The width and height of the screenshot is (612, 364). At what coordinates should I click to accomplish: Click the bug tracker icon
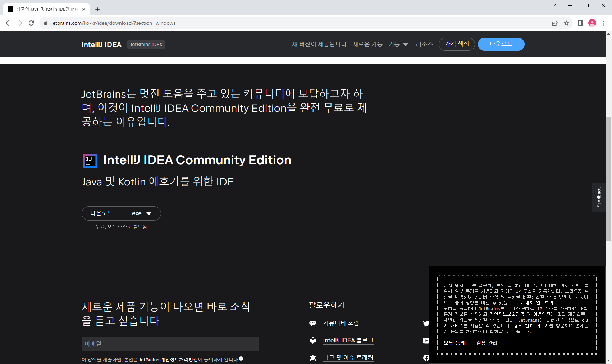pos(313,358)
